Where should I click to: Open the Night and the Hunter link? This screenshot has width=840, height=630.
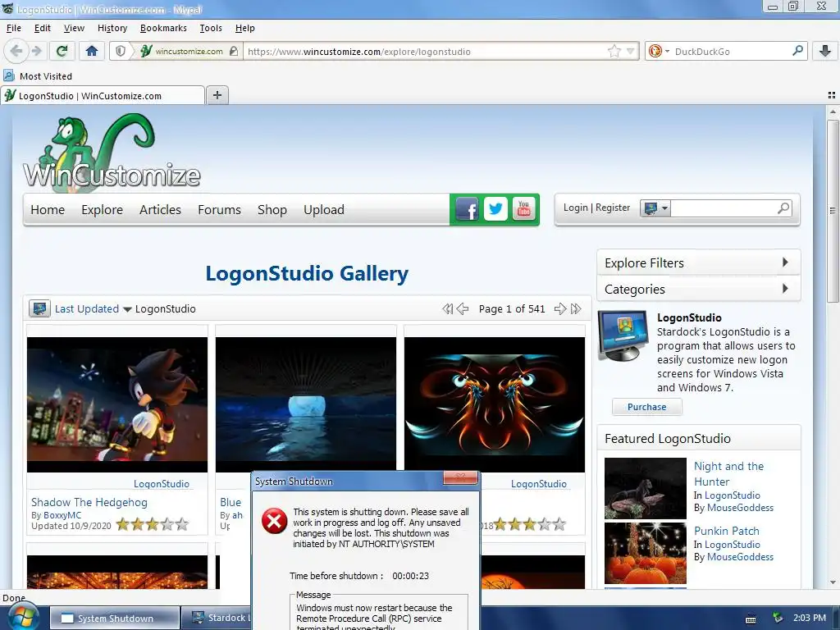(x=728, y=473)
